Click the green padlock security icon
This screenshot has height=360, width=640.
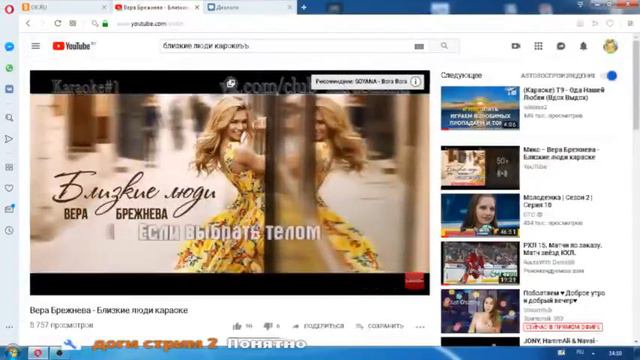(x=105, y=24)
